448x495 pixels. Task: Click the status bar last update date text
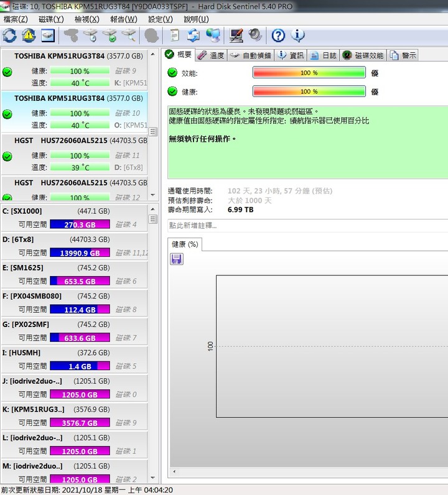click(x=87, y=490)
